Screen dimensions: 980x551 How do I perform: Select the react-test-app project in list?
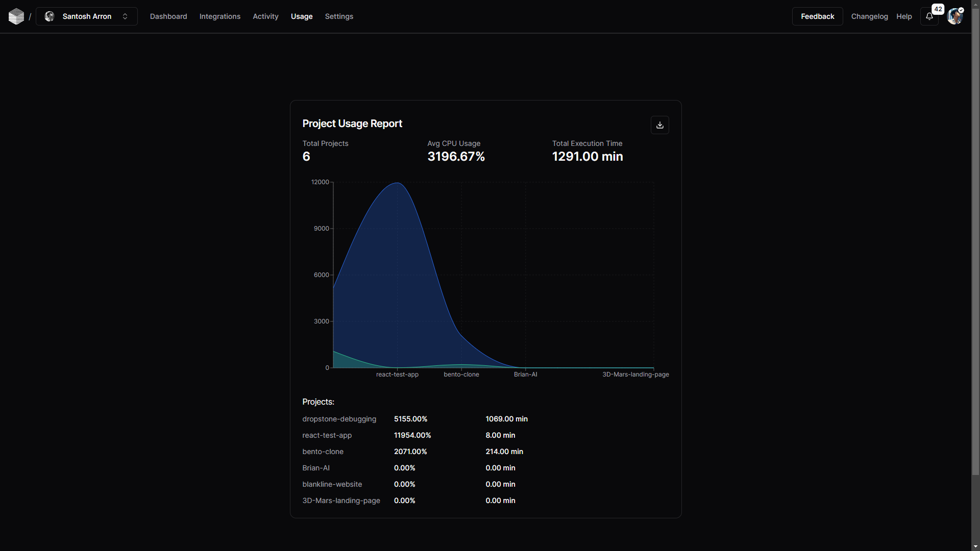coord(327,435)
